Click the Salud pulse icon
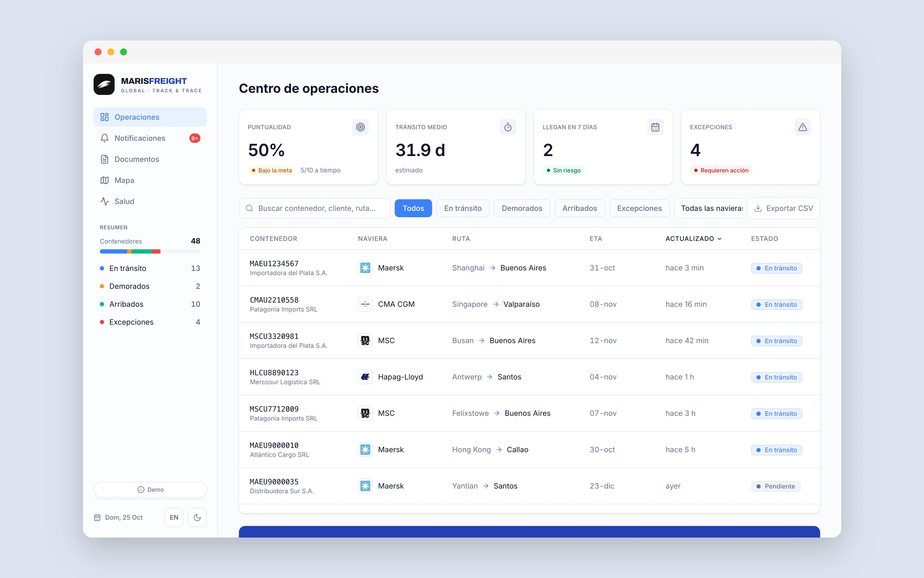The width and height of the screenshot is (924, 578). [x=105, y=201]
